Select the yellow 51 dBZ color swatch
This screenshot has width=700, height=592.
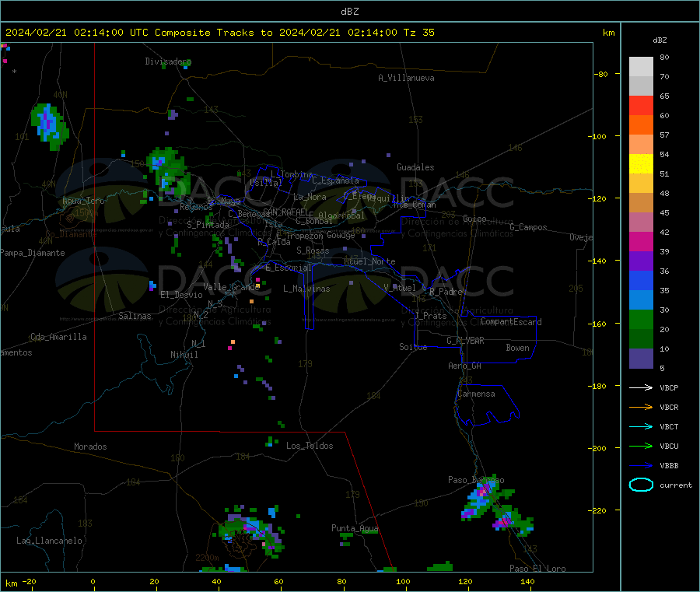pos(641,164)
